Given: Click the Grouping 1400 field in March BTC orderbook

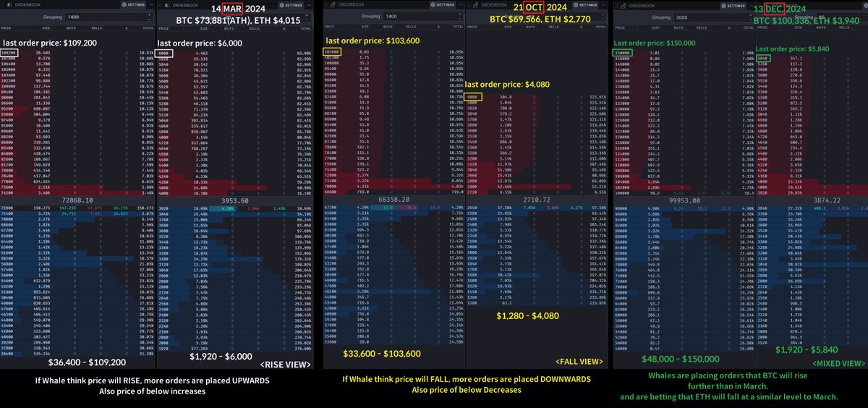Looking at the screenshot, I should click(109, 17).
